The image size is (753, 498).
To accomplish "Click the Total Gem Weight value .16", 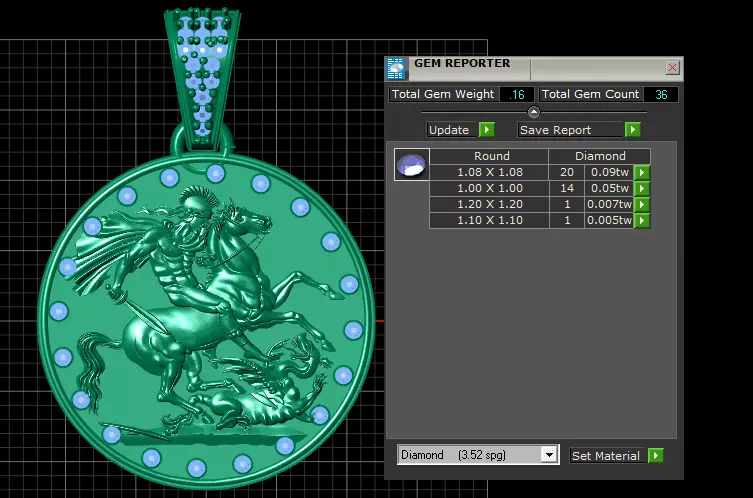I will (x=517, y=95).
